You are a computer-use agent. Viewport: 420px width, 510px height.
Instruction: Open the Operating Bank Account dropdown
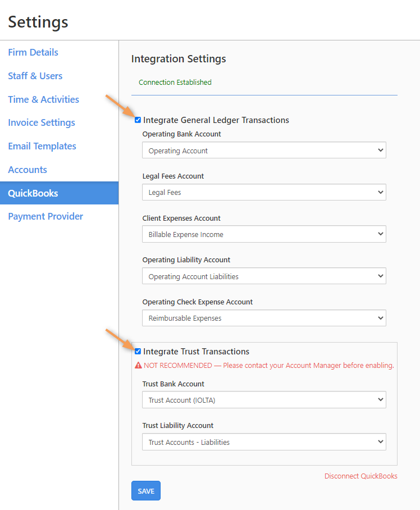tap(264, 151)
